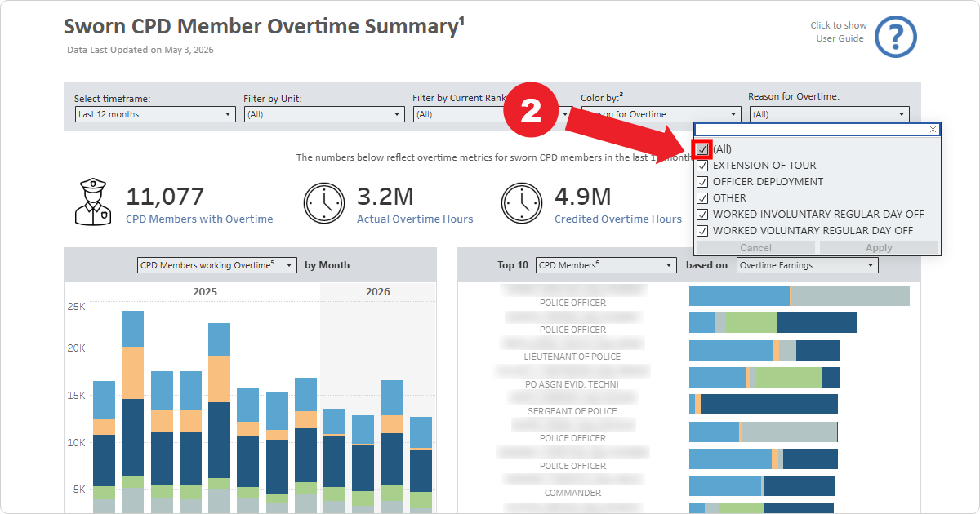The image size is (980, 514).
Task: Collapse the Reason for Overtime dropdown
Action: pos(829,114)
